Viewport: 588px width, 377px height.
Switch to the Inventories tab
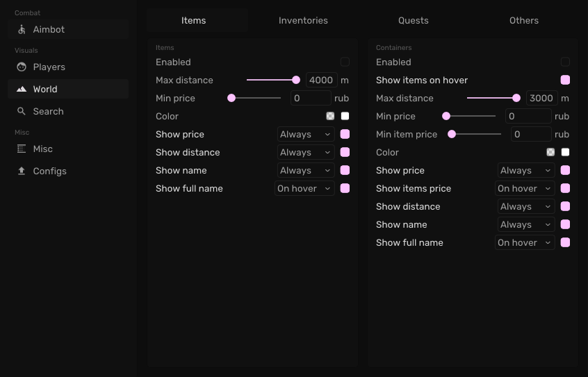[303, 21]
